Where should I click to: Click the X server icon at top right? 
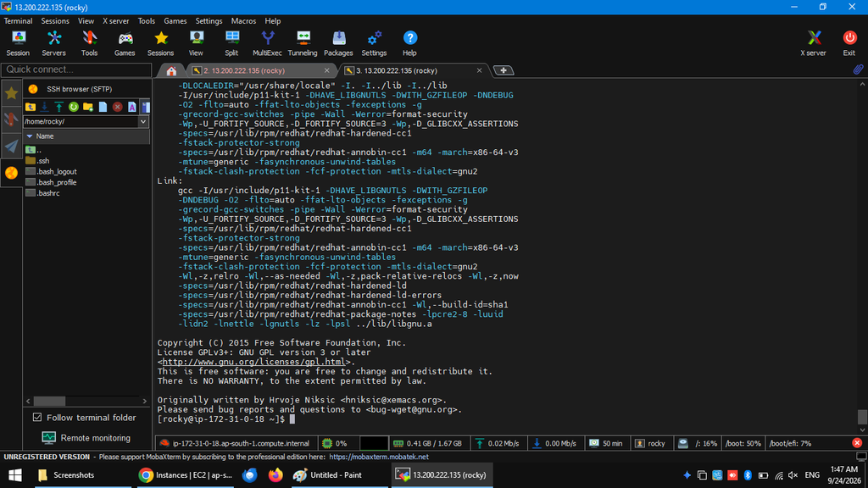click(813, 43)
